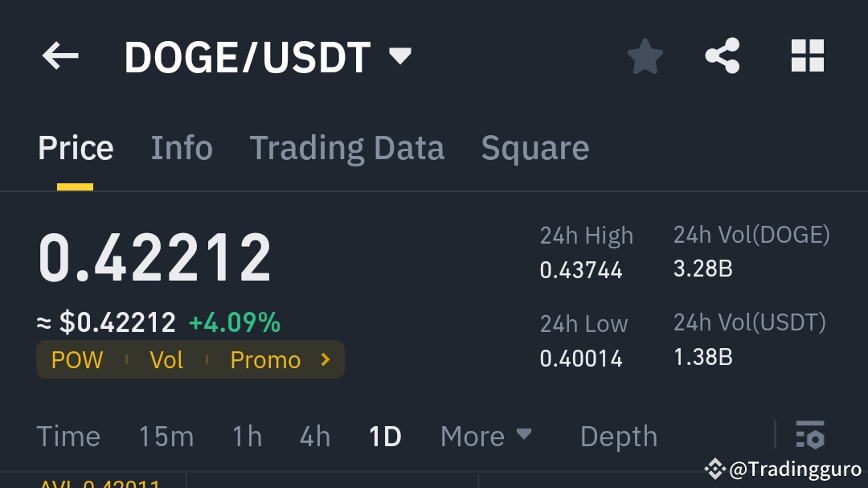Tap the back arrow to exit chart

coord(60,55)
